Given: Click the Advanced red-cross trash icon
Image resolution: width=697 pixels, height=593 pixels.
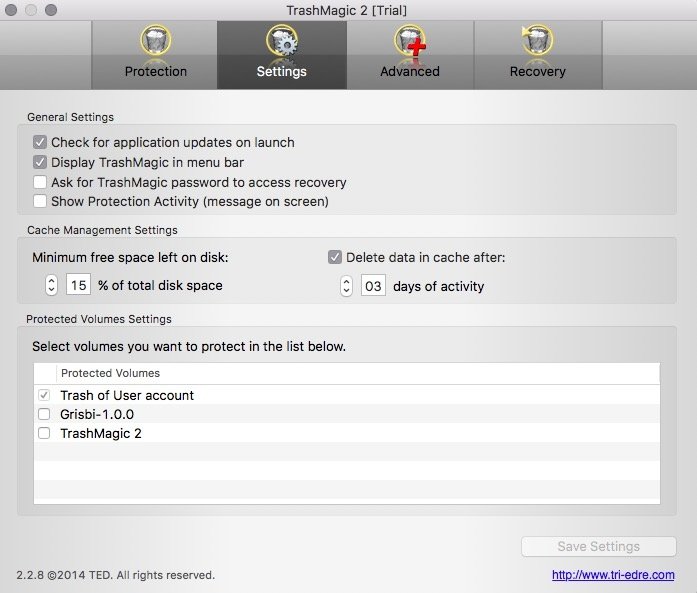Looking at the screenshot, I should tap(410, 40).
